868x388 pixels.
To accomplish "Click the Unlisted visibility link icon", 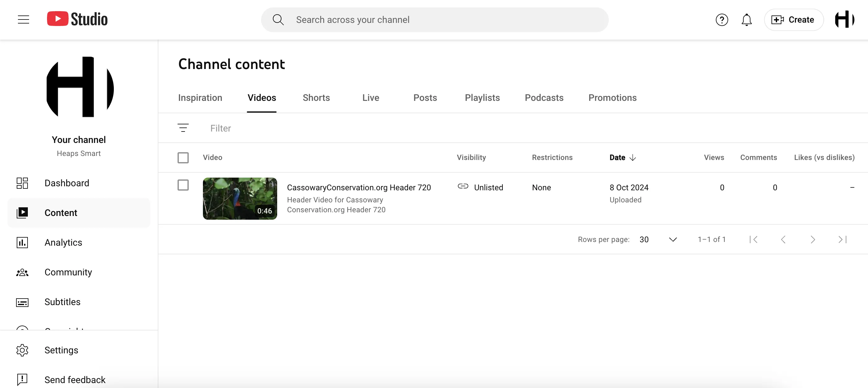I will click(x=463, y=186).
